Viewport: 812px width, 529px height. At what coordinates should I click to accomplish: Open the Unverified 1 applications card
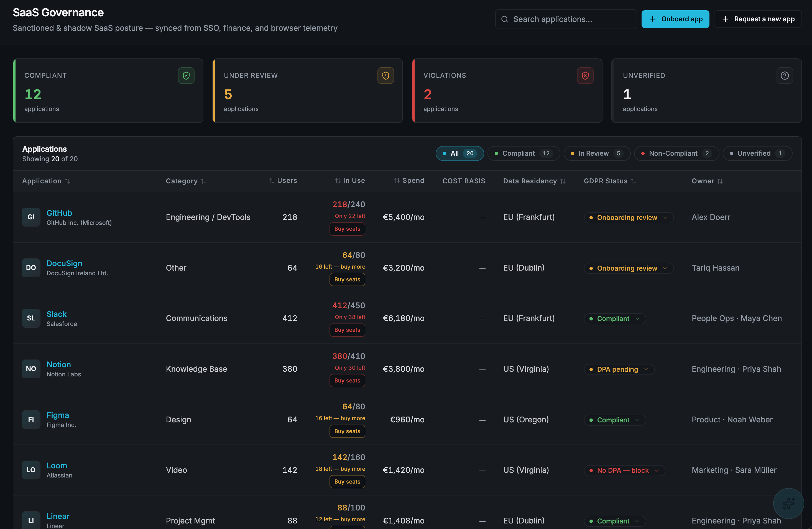click(x=707, y=91)
